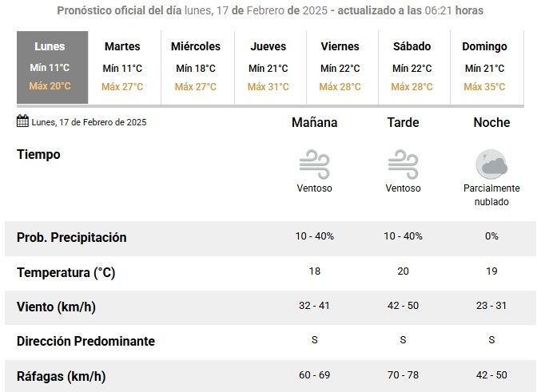Open the Miércoles forecast tab
The image size is (537, 392).
pos(197,67)
